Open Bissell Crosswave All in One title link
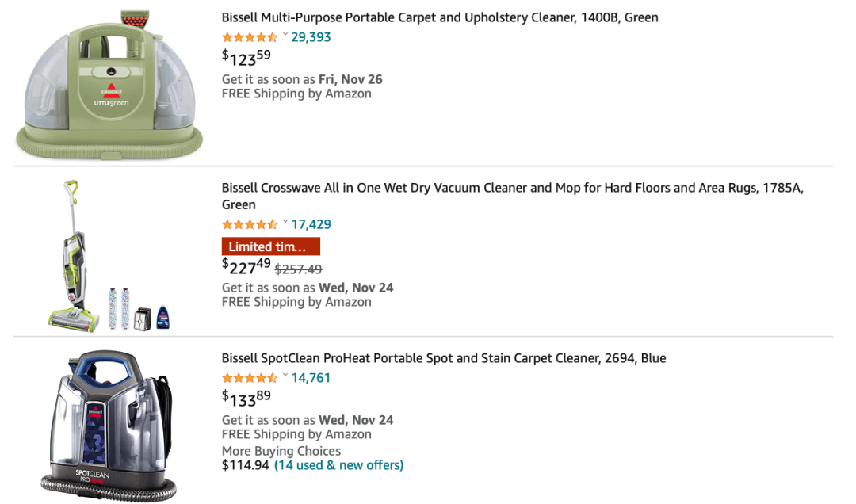The height and width of the screenshot is (504, 856). [512, 189]
